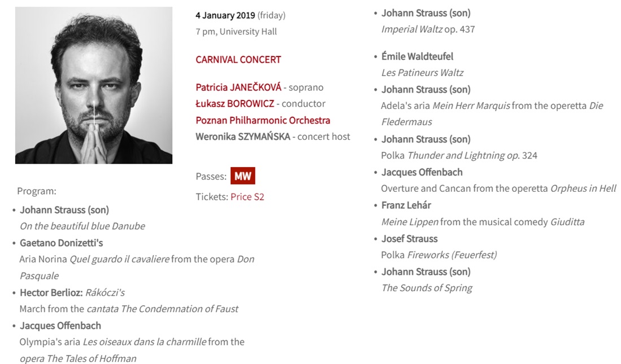Screen dimensions: 621x364
Task: Open soprano Patricia JANEČKOVÁ's link
Action: pyautogui.click(x=238, y=87)
